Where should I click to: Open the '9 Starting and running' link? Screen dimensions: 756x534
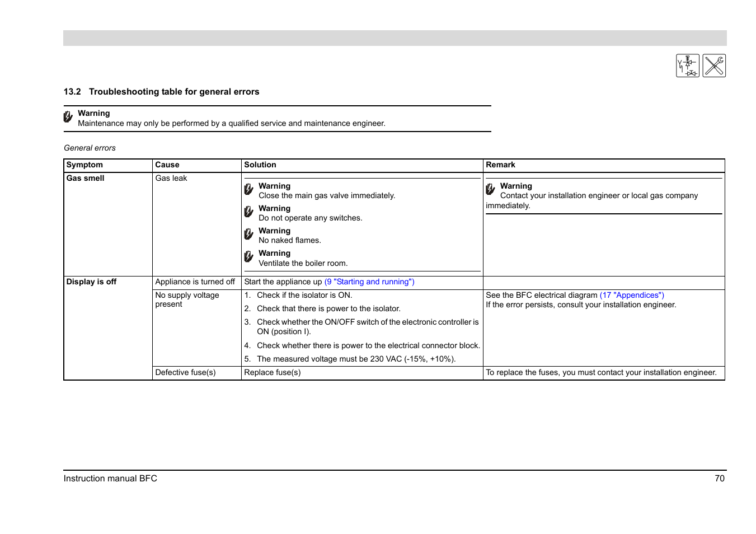(369, 282)
